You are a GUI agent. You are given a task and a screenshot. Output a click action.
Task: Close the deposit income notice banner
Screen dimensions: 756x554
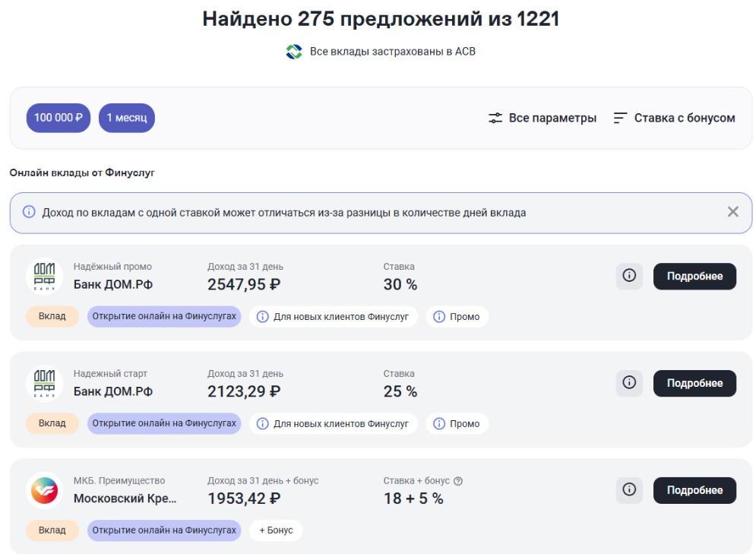click(x=733, y=212)
